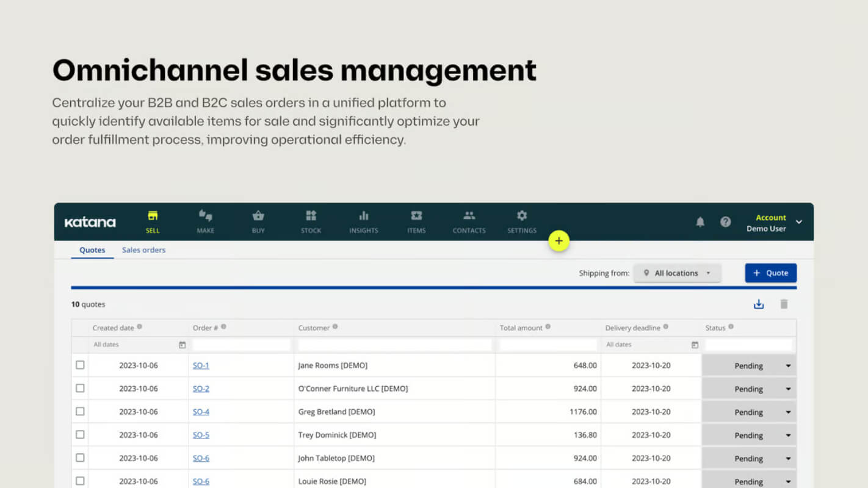Click the Customer filter field

tap(394, 345)
